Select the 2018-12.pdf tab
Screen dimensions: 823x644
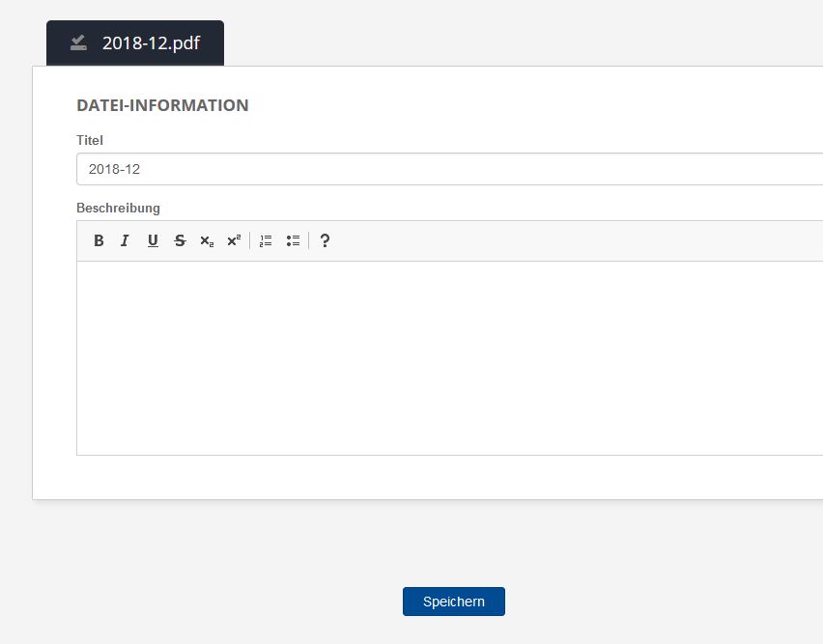[x=151, y=43]
